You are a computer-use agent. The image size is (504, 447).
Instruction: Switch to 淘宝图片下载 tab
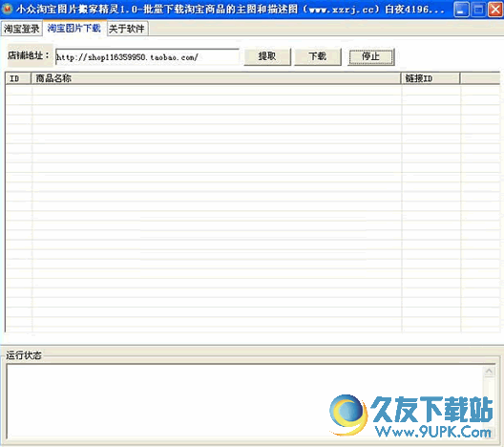click(74, 29)
